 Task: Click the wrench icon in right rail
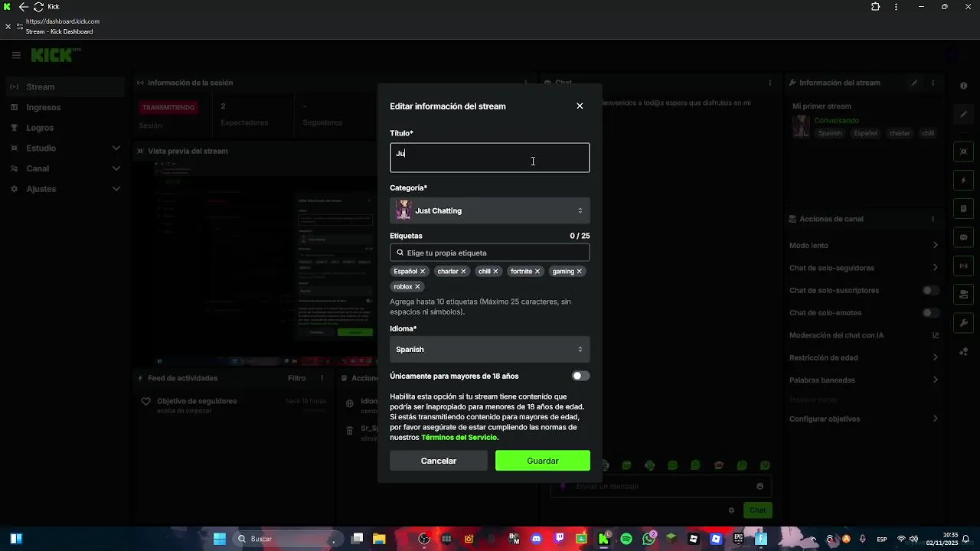point(964,323)
